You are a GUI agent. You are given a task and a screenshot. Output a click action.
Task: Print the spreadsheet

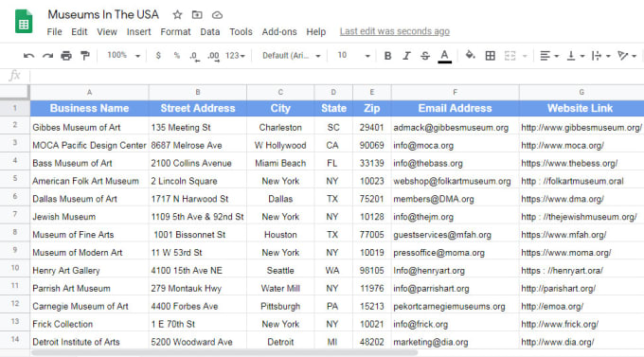tap(66, 56)
